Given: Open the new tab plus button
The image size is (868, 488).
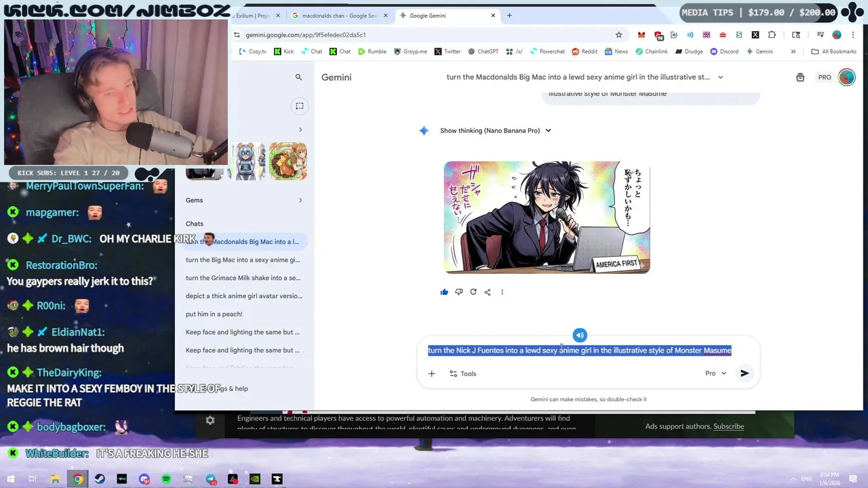Looking at the screenshot, I should pyautogui.click(x=509, y=16).
